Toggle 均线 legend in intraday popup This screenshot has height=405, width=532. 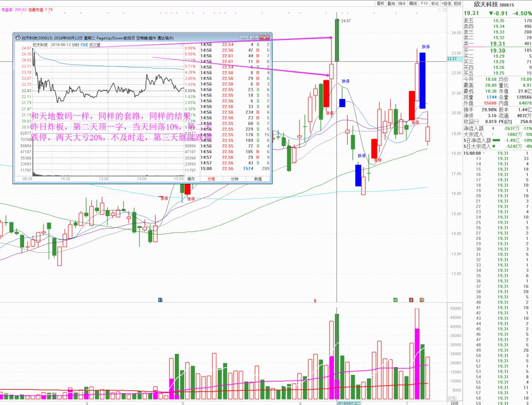84,45
